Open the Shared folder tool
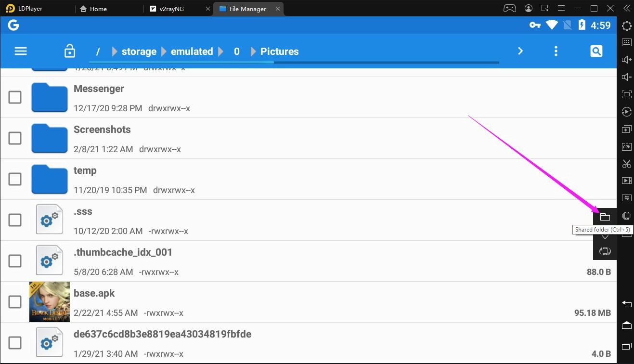Screen dimensions: 634x364 point(605,216)
